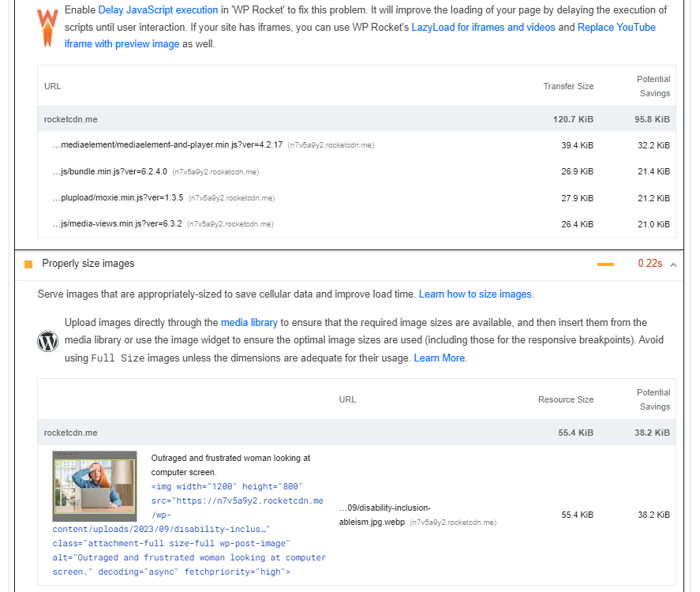
Task: Open the media library link
Action: coord(249,322)
